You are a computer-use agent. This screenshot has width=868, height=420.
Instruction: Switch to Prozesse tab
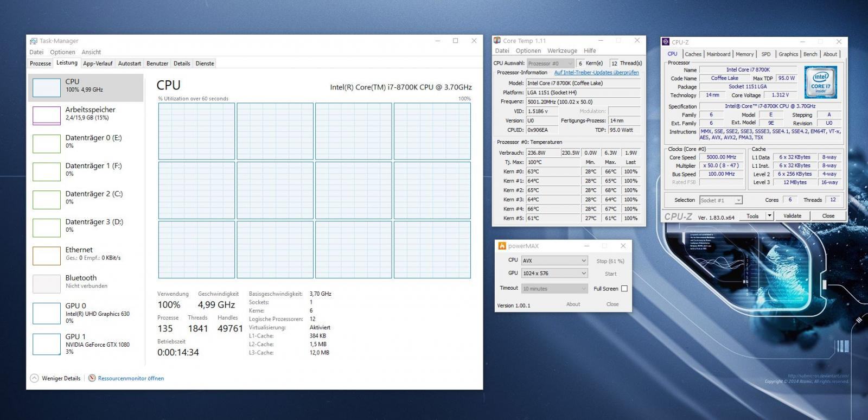[x=41, y=63]
